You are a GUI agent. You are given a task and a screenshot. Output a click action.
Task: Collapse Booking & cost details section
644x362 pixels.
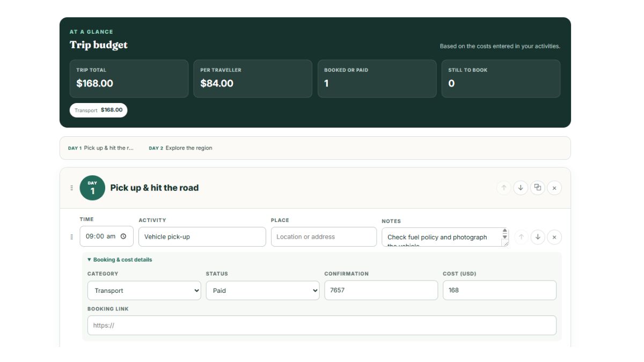[x=120, y=260]
